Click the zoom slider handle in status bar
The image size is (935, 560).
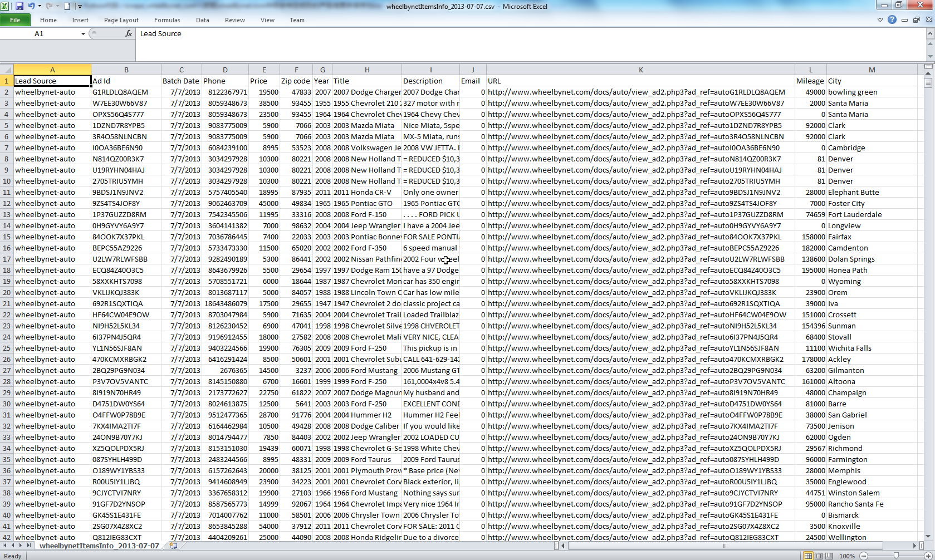[x=896, y=556]
